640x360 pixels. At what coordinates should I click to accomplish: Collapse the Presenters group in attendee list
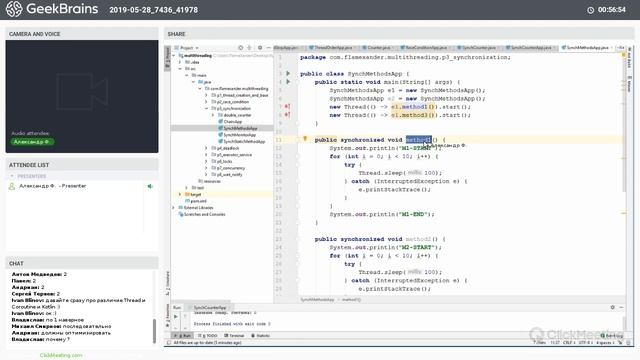pos(12,176)
